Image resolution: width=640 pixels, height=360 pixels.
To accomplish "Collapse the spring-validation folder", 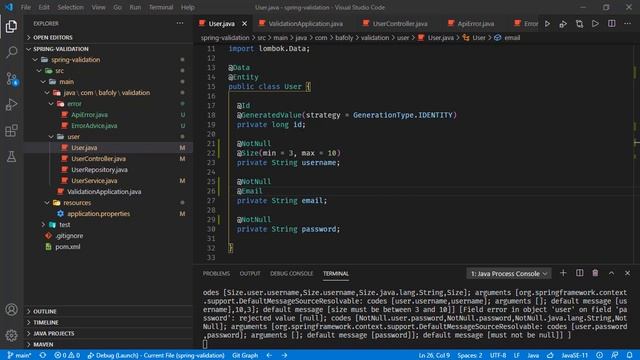I will coord(76,60).
